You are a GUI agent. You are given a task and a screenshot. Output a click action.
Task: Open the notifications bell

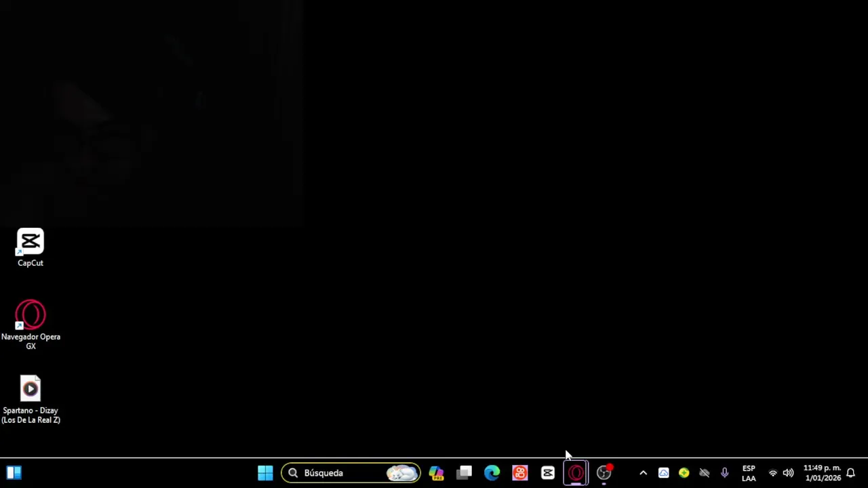point(850,473)
